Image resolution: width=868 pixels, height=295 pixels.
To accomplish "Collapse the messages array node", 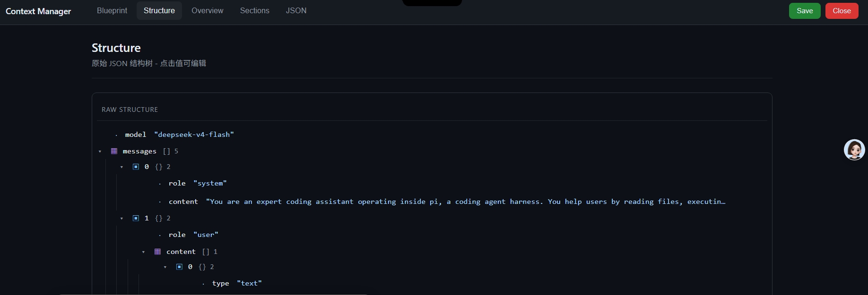I will point(100,152).
